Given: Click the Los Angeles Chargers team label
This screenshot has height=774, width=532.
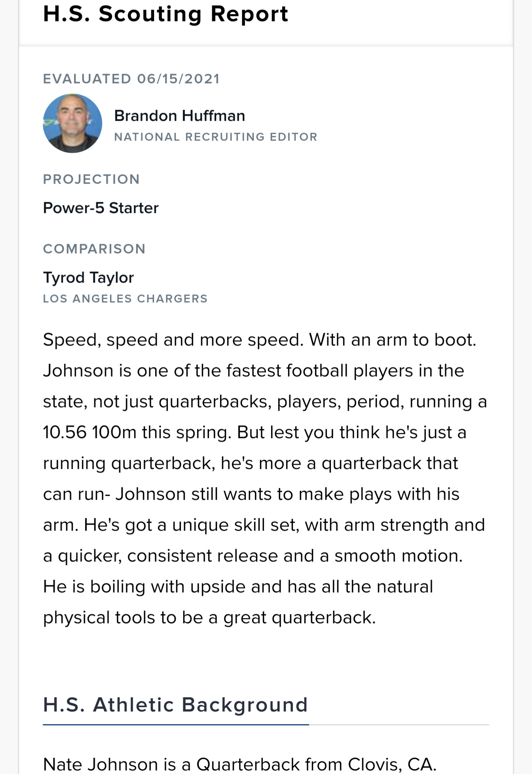Looking at the screenshot, I should click(125, 299).
